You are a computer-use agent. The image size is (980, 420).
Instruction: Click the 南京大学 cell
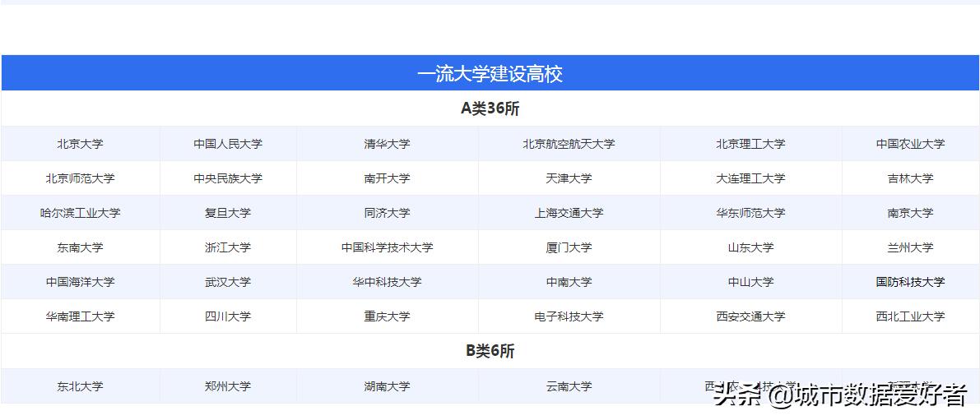point(910,213)
